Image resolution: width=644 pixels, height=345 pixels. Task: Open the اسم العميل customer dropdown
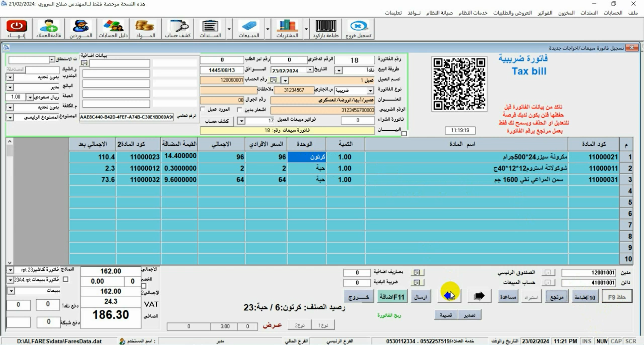pos(285,81)
